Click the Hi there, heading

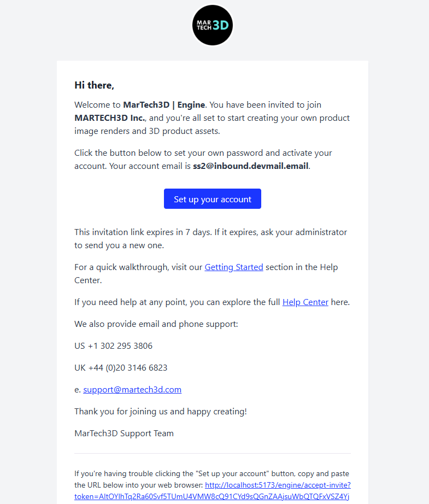coord(94,85)
